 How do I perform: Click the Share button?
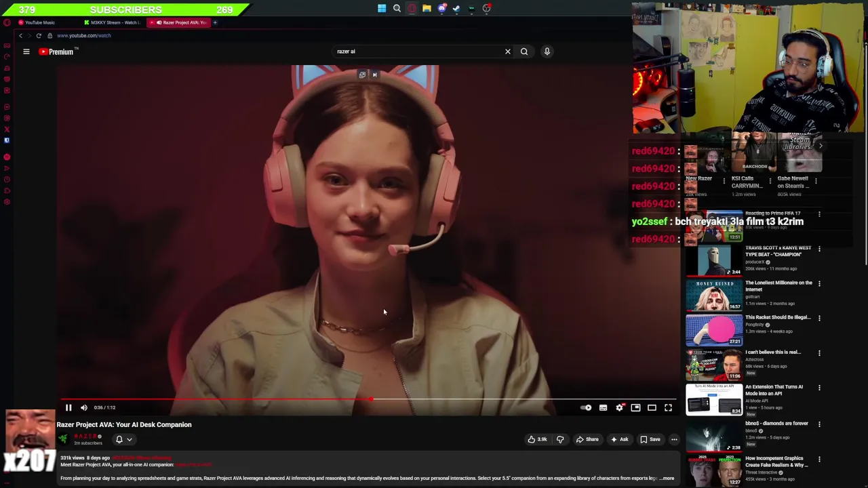[x=587, y=439]
